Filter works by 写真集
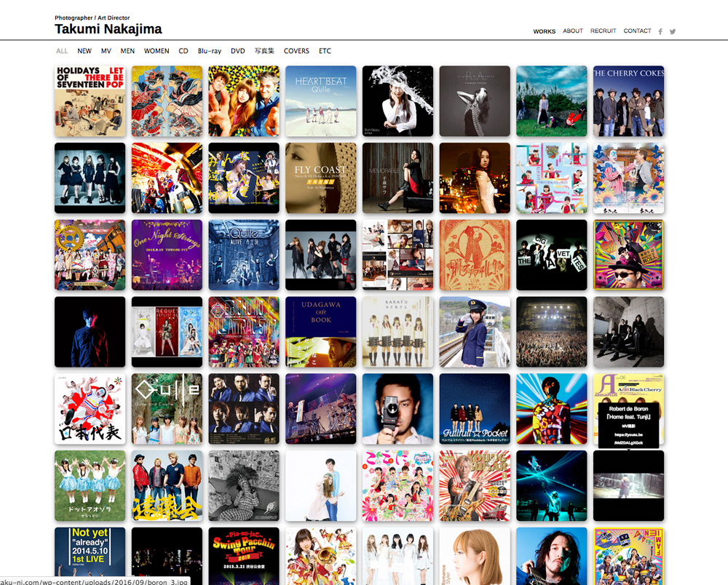Screen dimensions: 728x585 (264, 51)
